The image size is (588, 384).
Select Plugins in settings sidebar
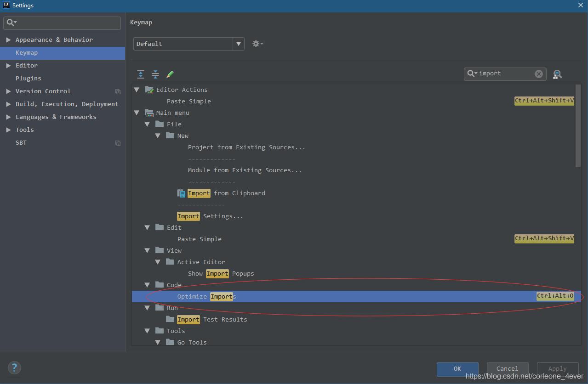pyautogui.click(x=29, y=79)
